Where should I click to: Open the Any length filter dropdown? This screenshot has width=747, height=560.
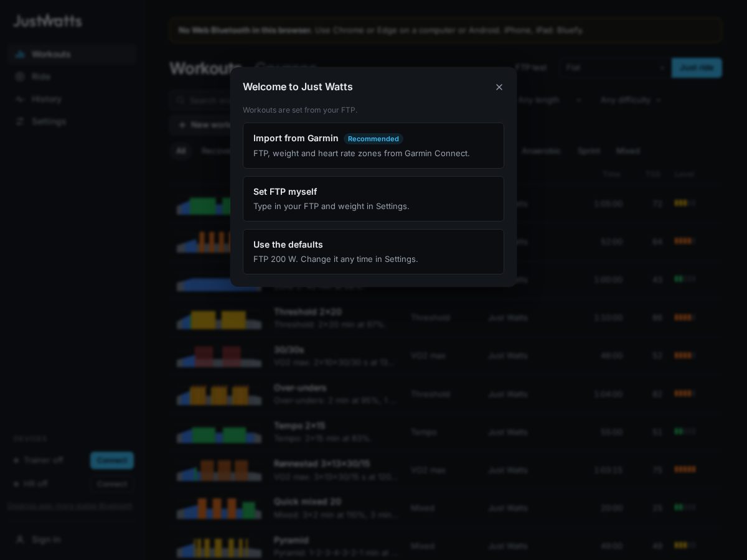(x=550, y=100)
